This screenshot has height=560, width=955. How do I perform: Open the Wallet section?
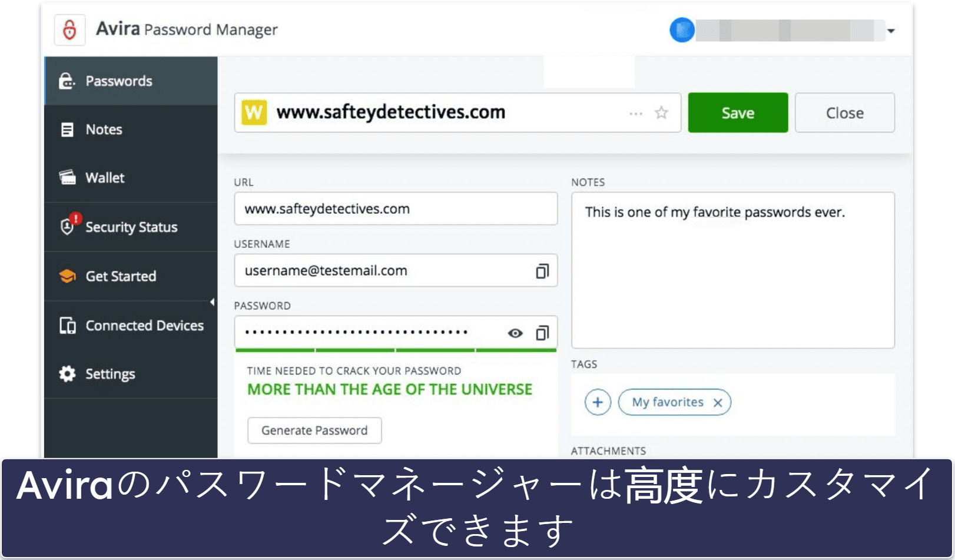tap(131, 178)
